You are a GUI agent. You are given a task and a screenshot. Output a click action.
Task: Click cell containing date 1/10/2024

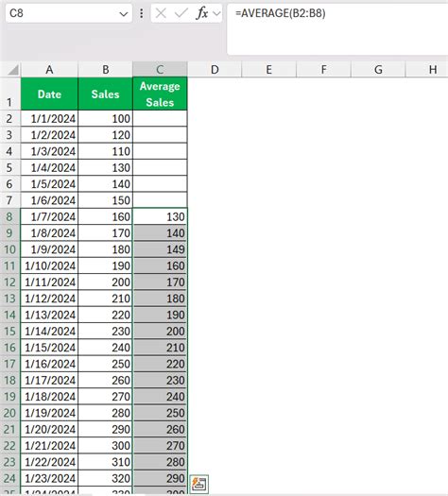pyautogui.click(x=49, y=265)
